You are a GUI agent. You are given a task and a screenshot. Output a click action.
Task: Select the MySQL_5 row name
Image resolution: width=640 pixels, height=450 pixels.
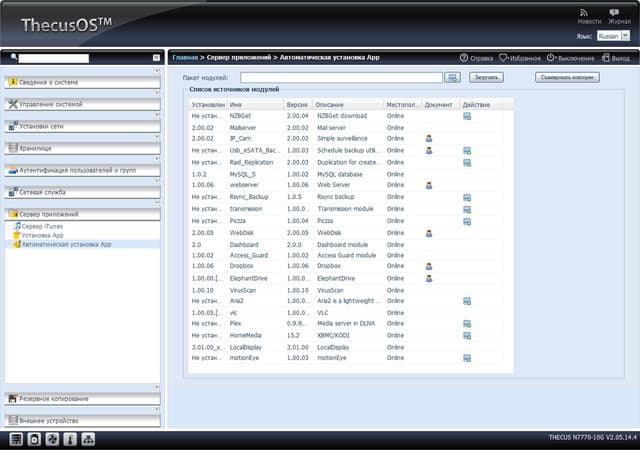point(242,174)
